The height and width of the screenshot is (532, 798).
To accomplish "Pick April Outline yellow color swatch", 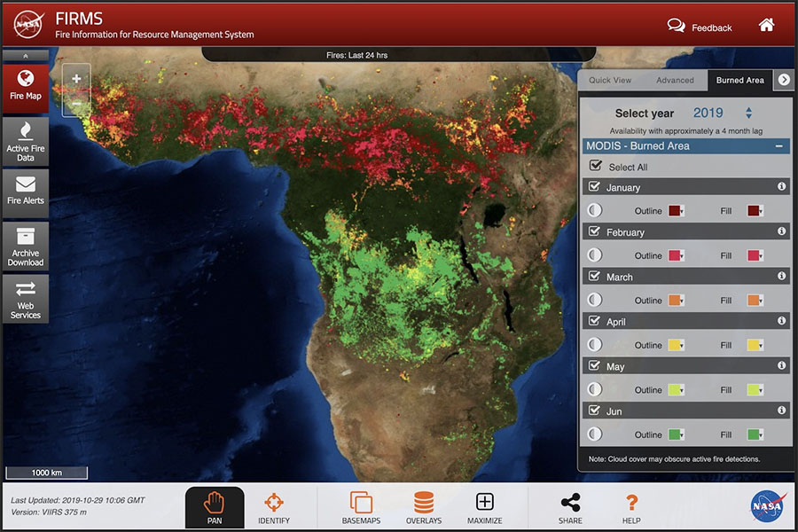I will 676,345.
